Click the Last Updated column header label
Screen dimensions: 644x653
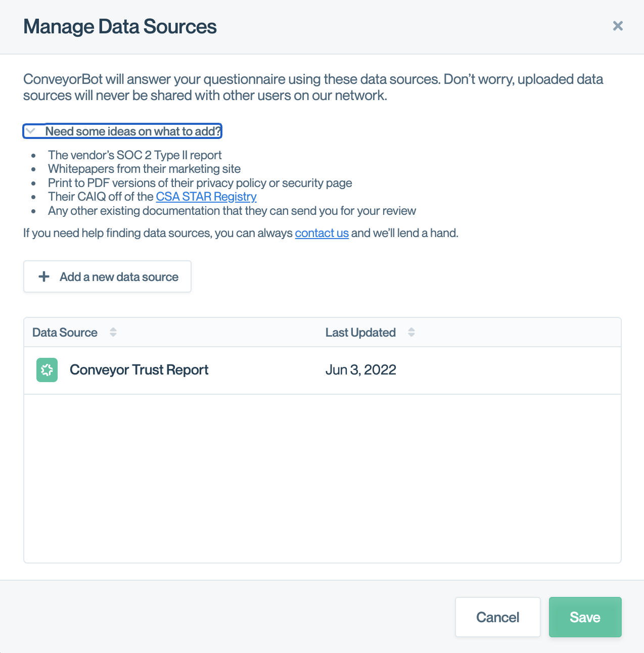click(x=360, y=333)
